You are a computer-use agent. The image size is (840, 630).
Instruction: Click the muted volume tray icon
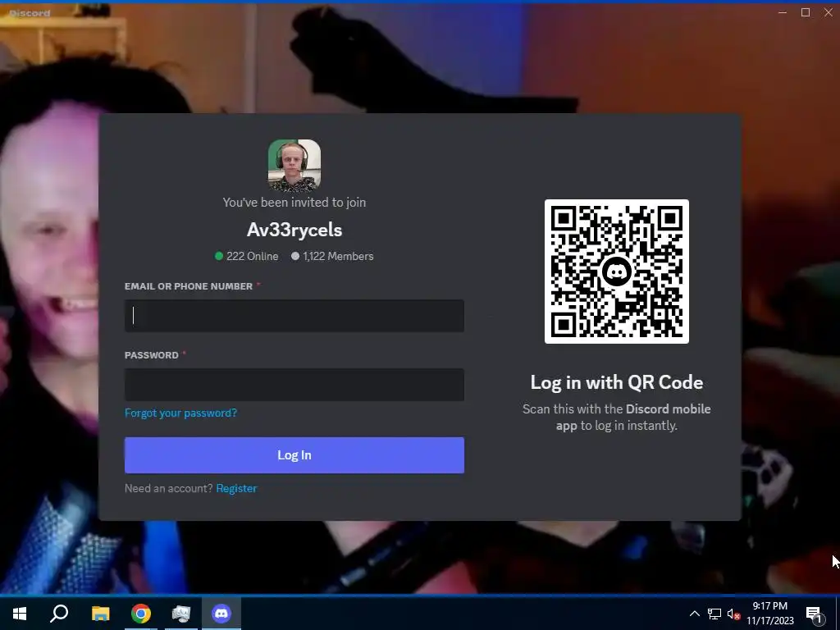733,614
